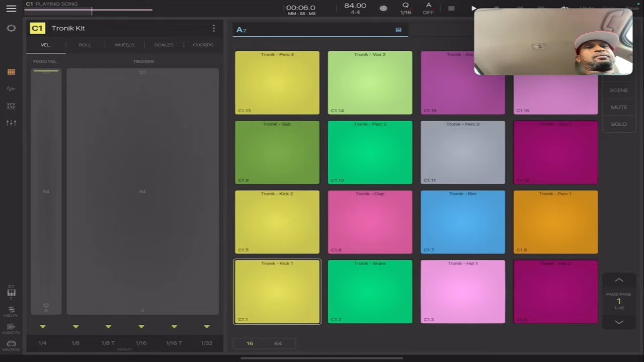Open the waveform sample editor icon
The image size is (644, 362).
click(11, 89)
